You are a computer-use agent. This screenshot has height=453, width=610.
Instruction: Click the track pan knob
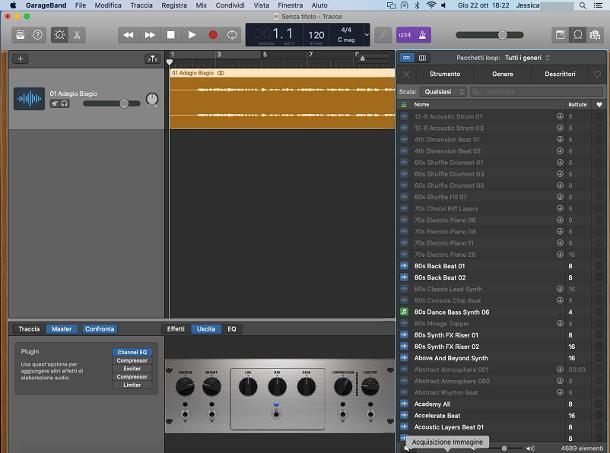(x=152, y=99)
